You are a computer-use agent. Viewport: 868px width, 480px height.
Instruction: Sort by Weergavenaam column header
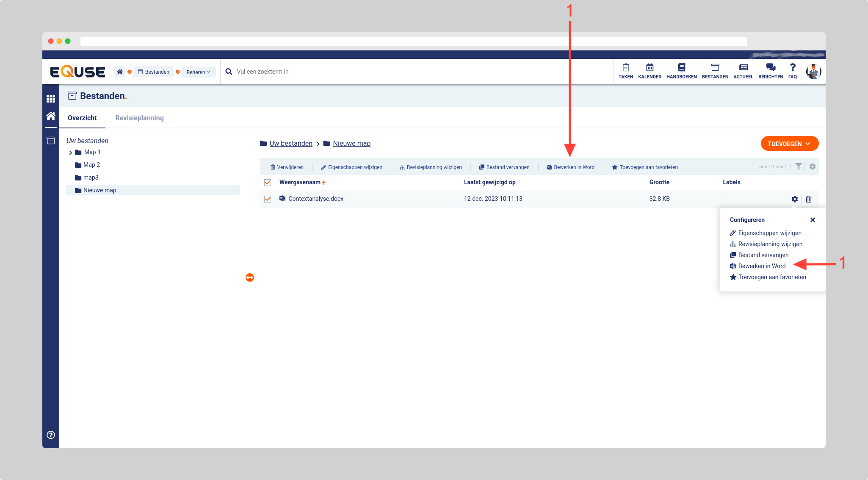[302, 183]
